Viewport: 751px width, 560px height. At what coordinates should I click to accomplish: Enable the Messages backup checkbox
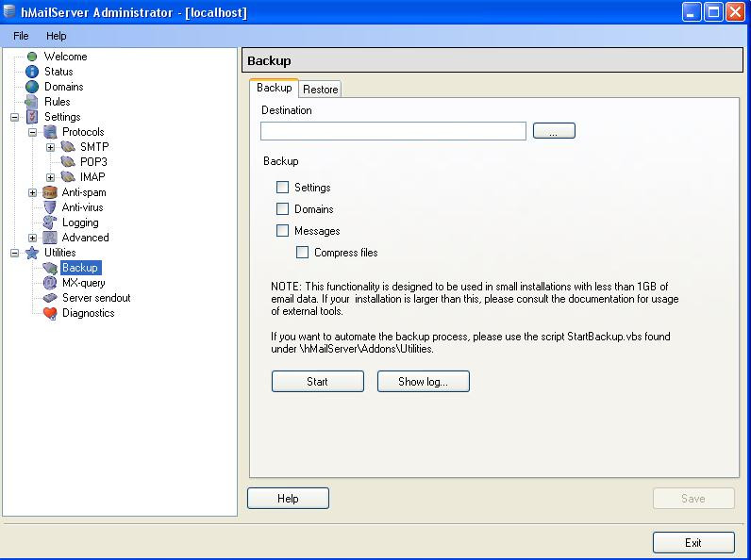click(283, 231)
